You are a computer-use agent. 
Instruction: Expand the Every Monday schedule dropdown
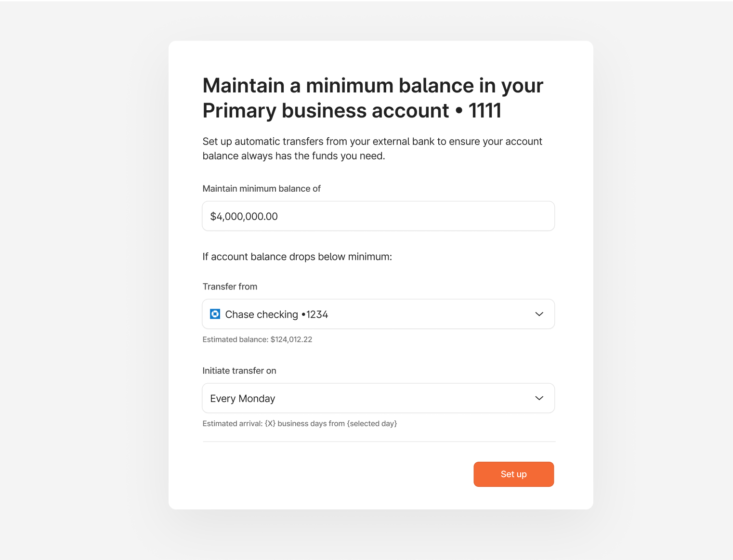tap(378, 398)
